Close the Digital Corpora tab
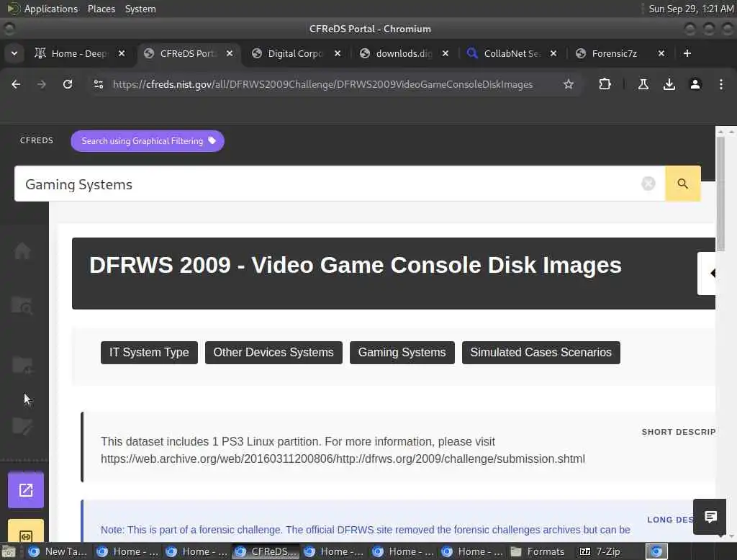 point(337,53)
